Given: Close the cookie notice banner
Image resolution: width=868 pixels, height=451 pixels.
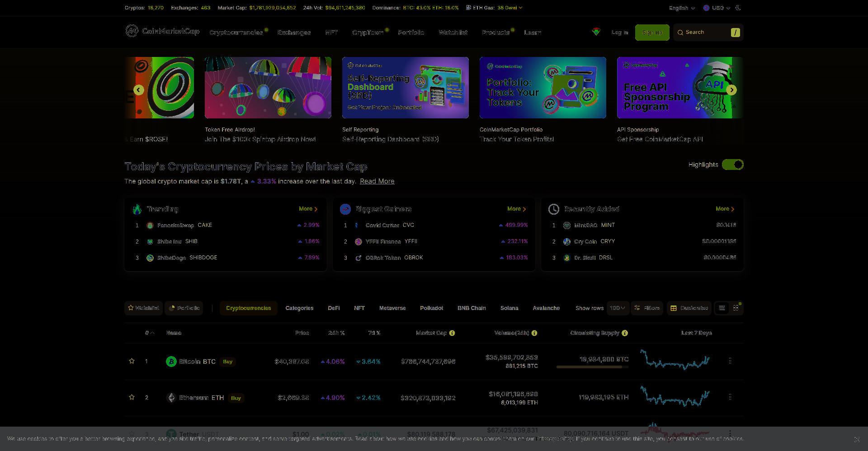Looking at the screenshot, I should click(857, 439).
